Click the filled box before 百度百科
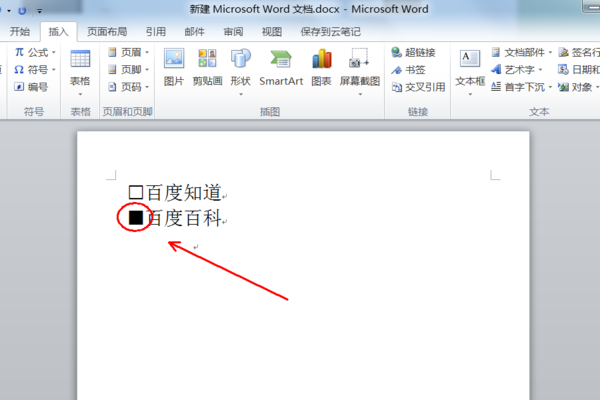This screenshot has width=600, height=400. tap(136, 217)
